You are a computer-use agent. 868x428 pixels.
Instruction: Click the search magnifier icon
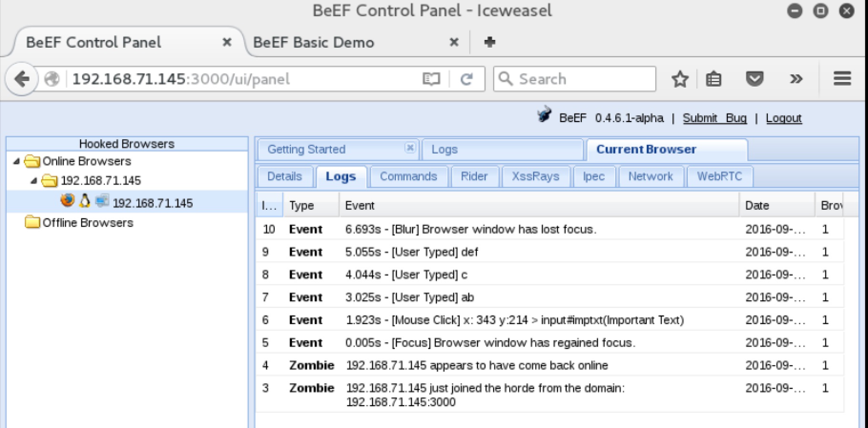click(x=506, y=79)
